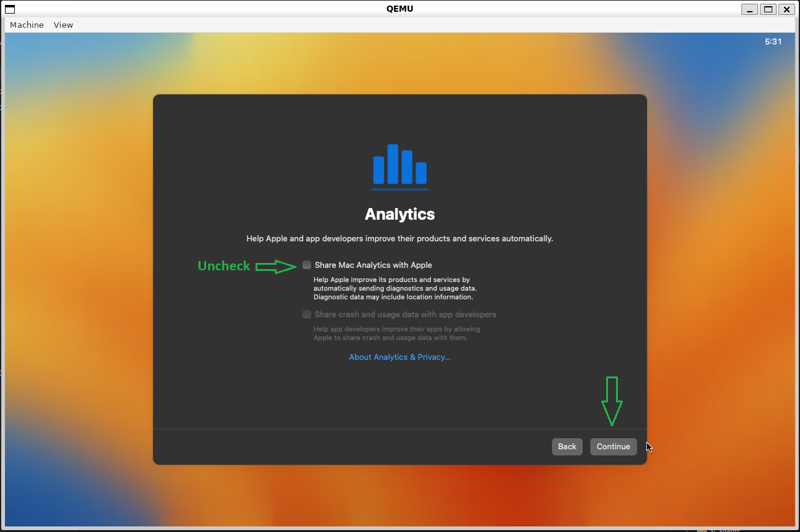Minimize the QEMU window

[x=750, y=9]
